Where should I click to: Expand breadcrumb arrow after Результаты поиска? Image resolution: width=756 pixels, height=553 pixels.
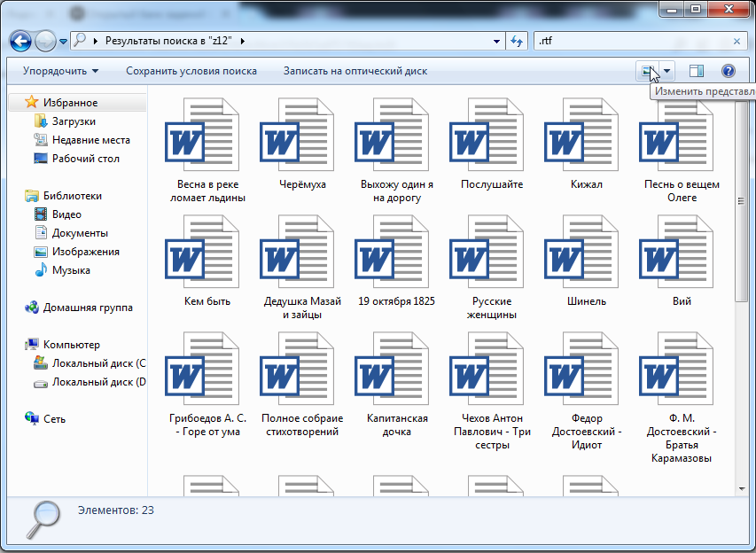point(243,42)
